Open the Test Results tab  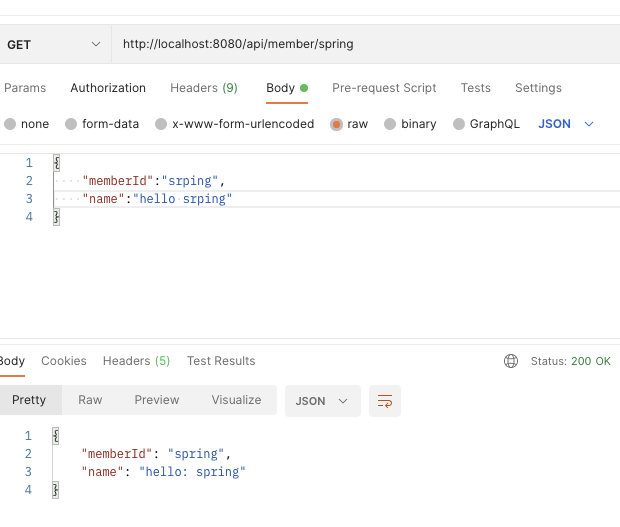pos(221,361)
